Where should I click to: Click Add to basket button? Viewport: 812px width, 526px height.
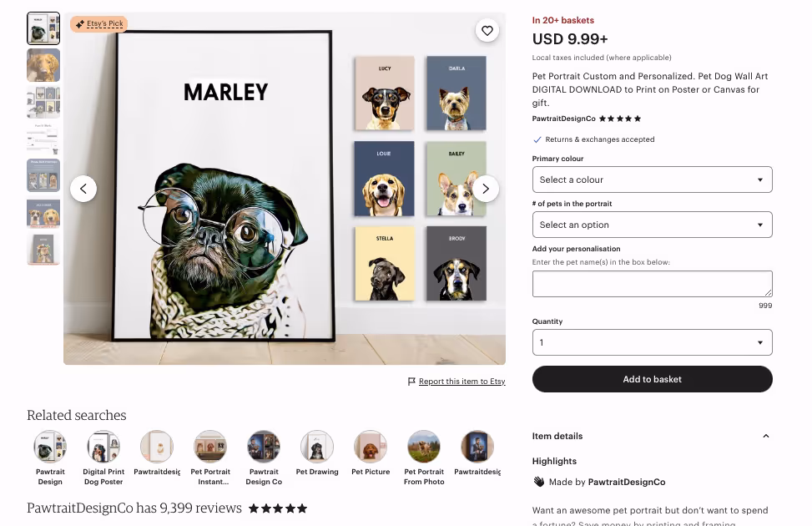652,379
